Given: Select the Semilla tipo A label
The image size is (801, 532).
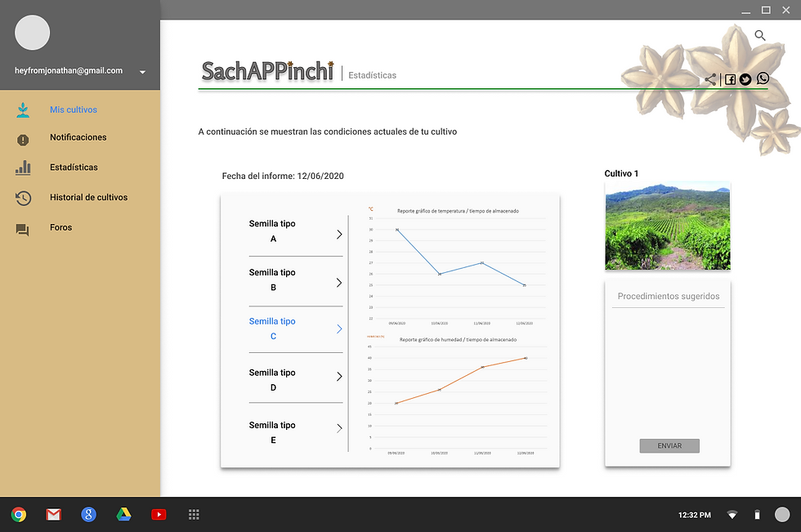Looking at the screenshot, I should click(272, 230).
